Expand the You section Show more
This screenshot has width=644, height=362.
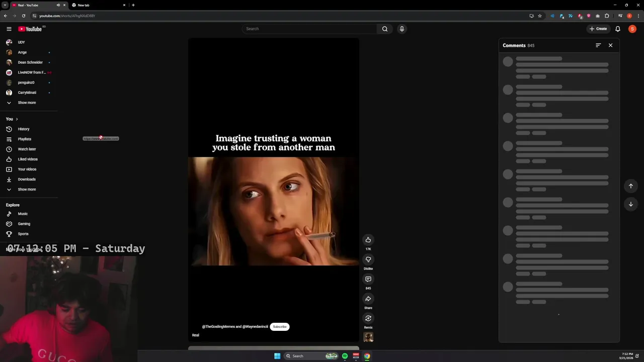[x=27, y=190]
